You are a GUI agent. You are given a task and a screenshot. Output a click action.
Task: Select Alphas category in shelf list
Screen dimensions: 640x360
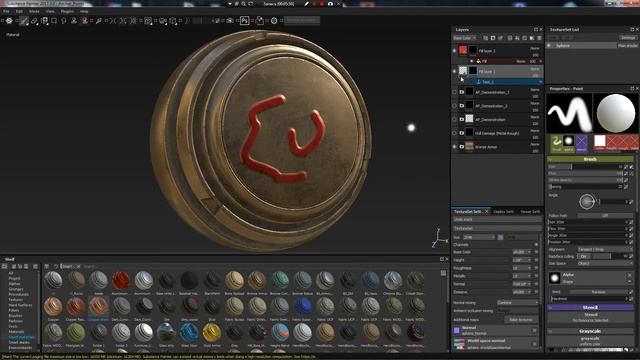coord(14,284)
